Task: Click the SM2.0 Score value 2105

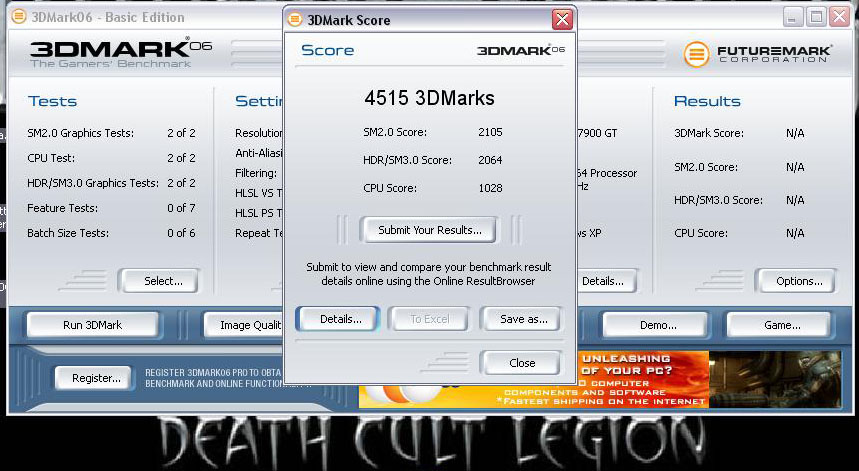Action: (x=490, y=132)
